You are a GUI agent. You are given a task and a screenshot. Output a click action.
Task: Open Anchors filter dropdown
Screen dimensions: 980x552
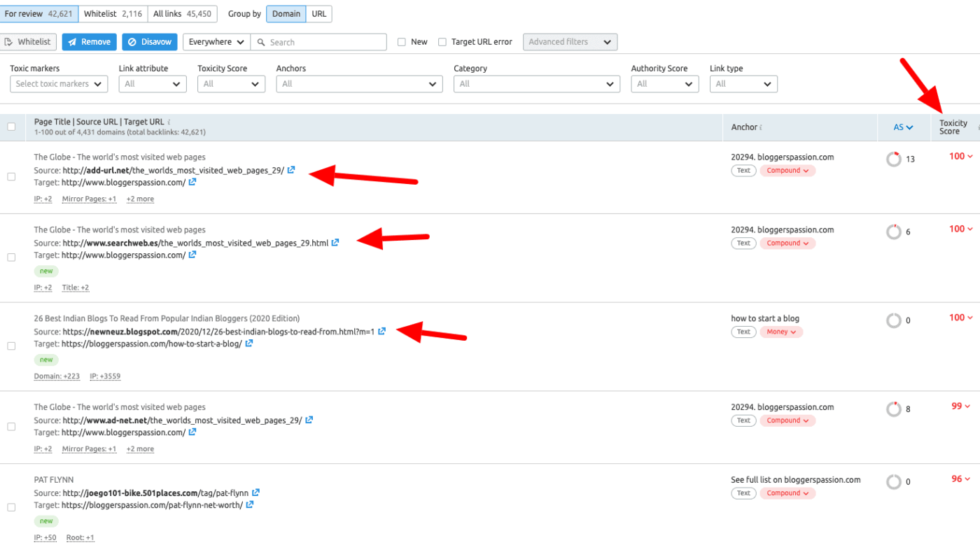click(359, 84)
